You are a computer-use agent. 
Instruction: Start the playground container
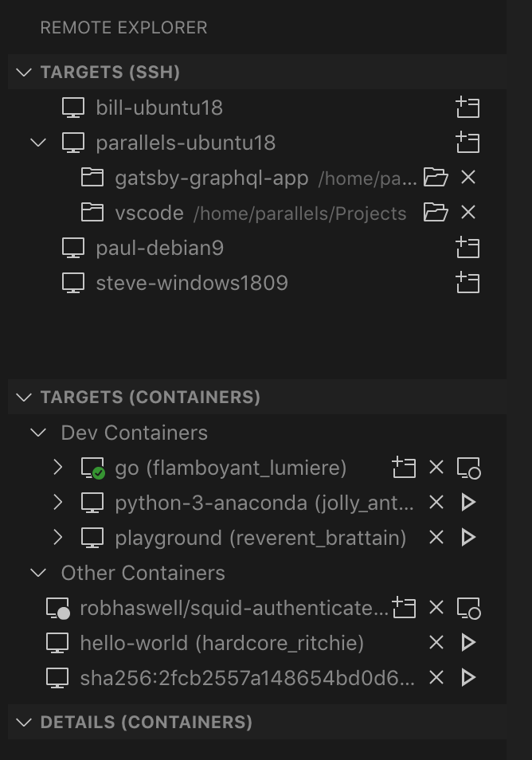[x=468, y=537]
